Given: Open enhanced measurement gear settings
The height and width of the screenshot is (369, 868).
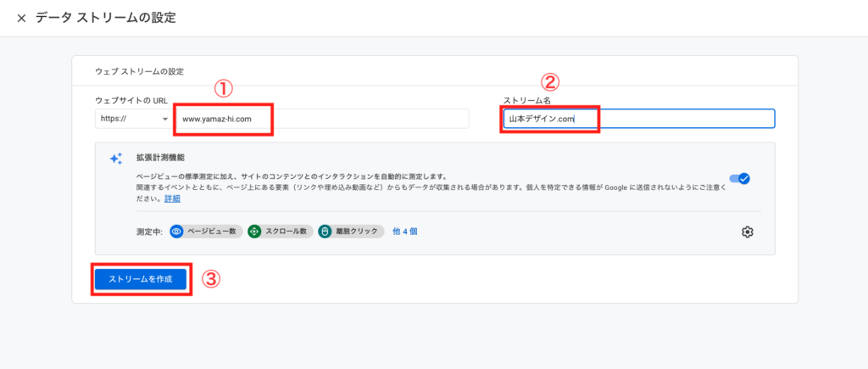Looking at the screenshot, I should (748, 232).
